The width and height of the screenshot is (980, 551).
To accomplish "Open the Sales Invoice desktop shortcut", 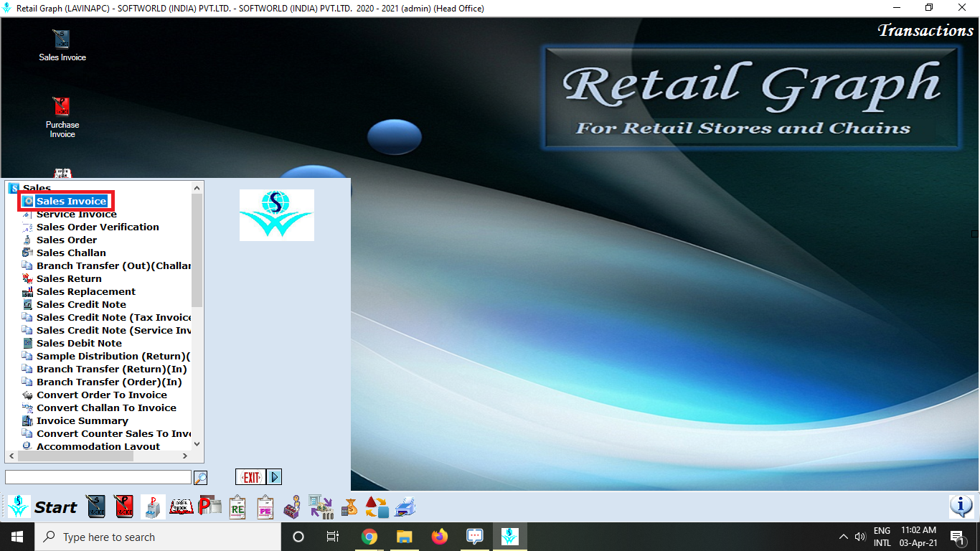I will point(62,45).
